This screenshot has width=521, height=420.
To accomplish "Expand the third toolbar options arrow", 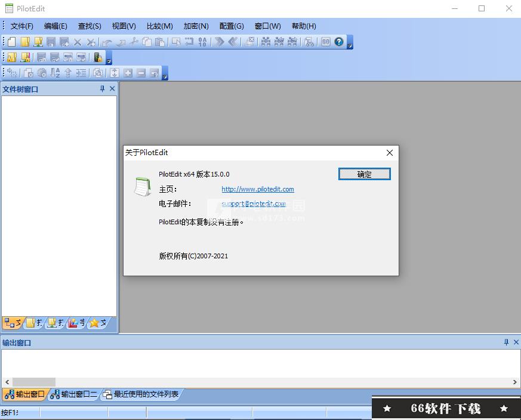I will click(165, 73).
